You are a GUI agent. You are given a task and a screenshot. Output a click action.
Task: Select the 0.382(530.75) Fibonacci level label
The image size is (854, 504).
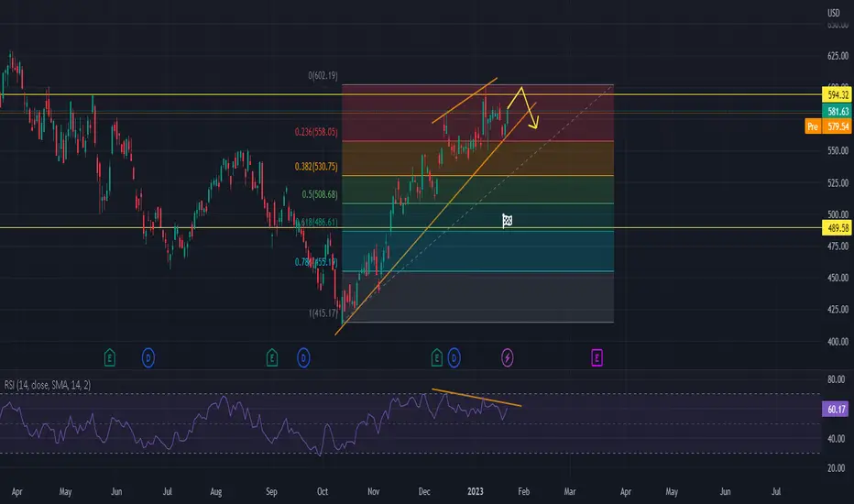point(316,166)
